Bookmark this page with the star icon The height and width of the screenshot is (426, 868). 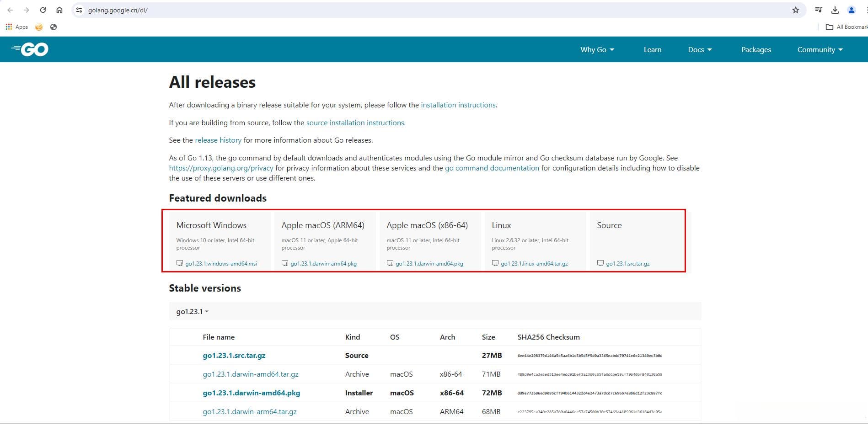pos(796,10)
